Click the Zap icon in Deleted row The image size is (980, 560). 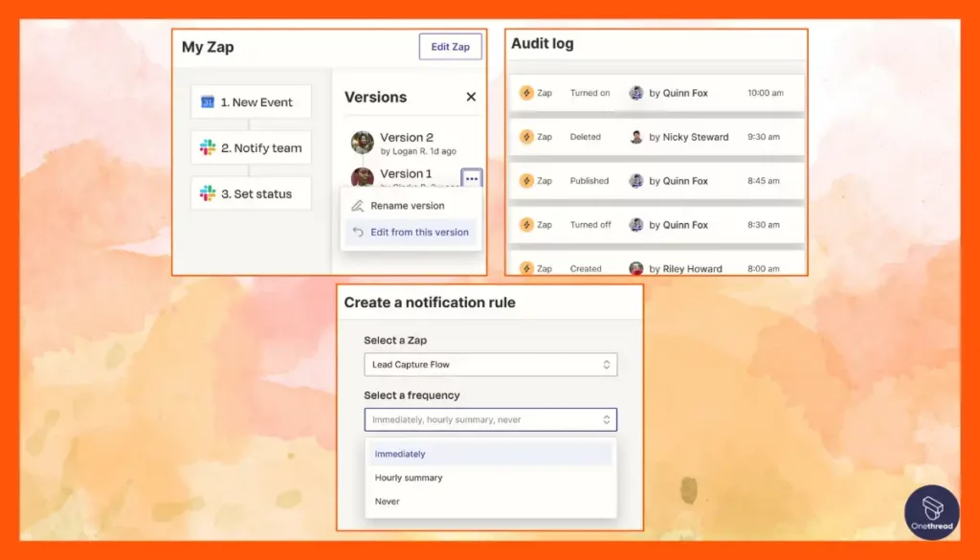[x=526, y=137]
